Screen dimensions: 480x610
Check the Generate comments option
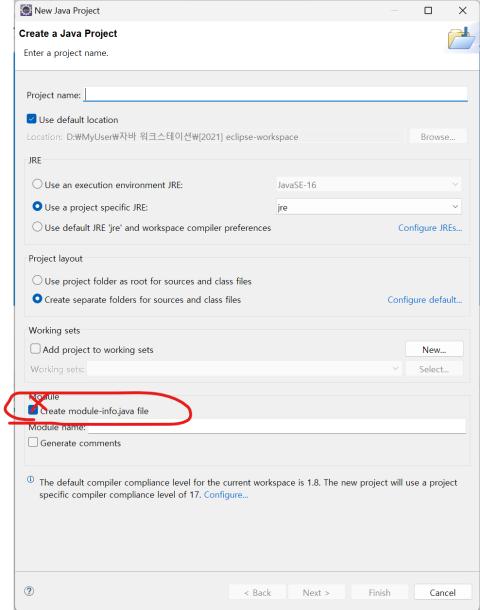(x=33, y=442)
